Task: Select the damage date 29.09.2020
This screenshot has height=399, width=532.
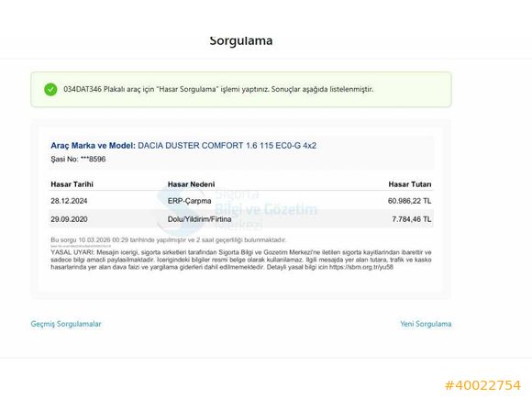Action: pos(69,219)
